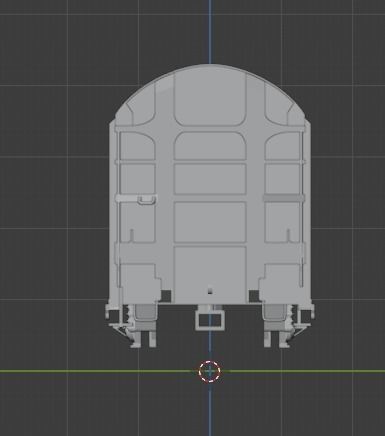
Task: Select the wagon end body in the viewport
Action: (x=210, y=185)
